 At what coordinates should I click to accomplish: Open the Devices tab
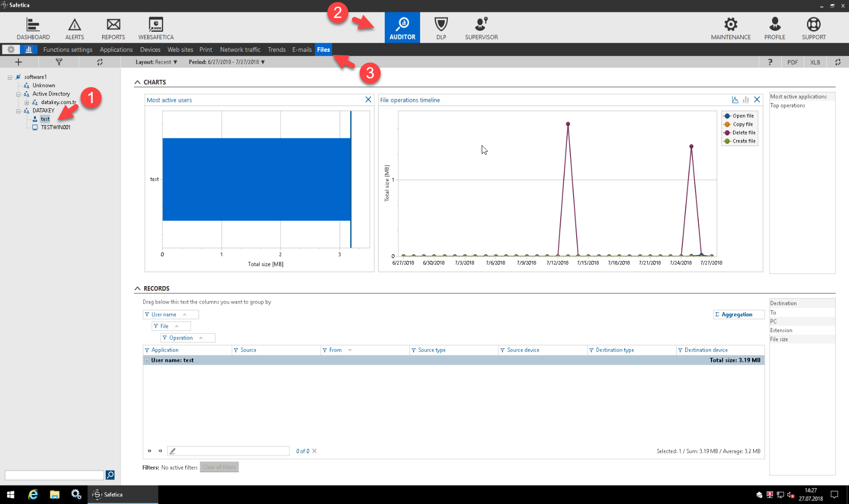click(150, 50)
